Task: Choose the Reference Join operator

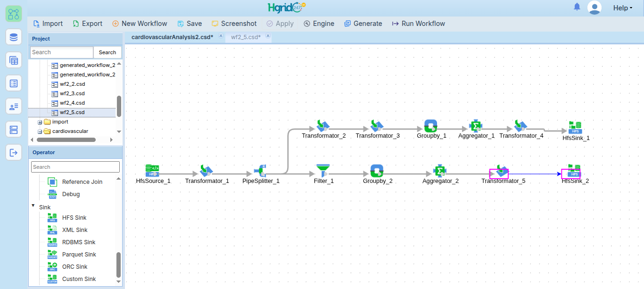Action: pos(82,182)
